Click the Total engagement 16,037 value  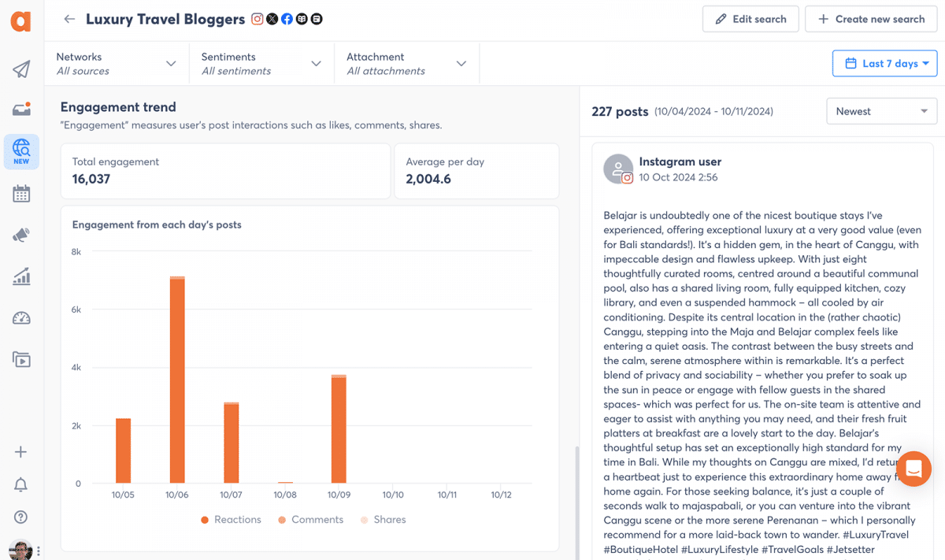point(91,180)
